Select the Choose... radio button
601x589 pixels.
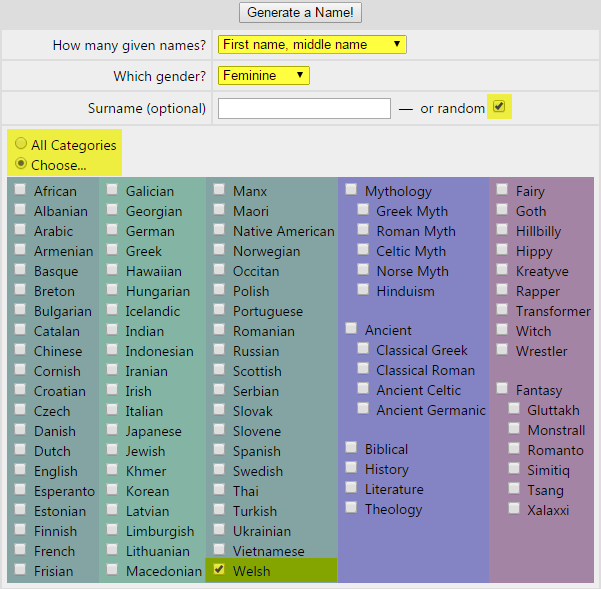21,164
